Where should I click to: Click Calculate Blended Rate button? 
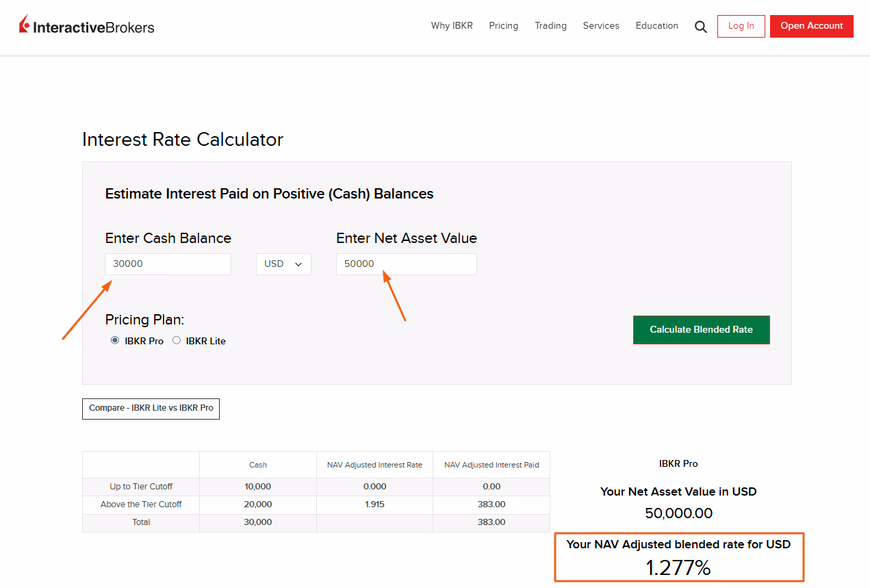tap(702, 330)
